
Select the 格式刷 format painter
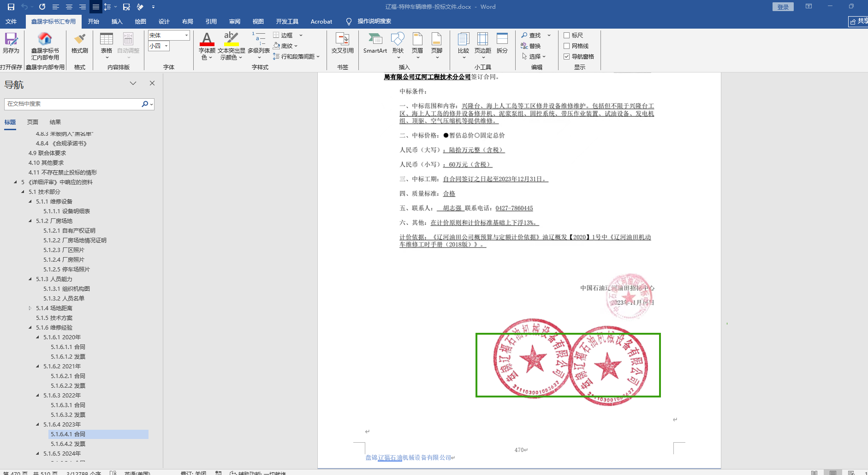80,43
